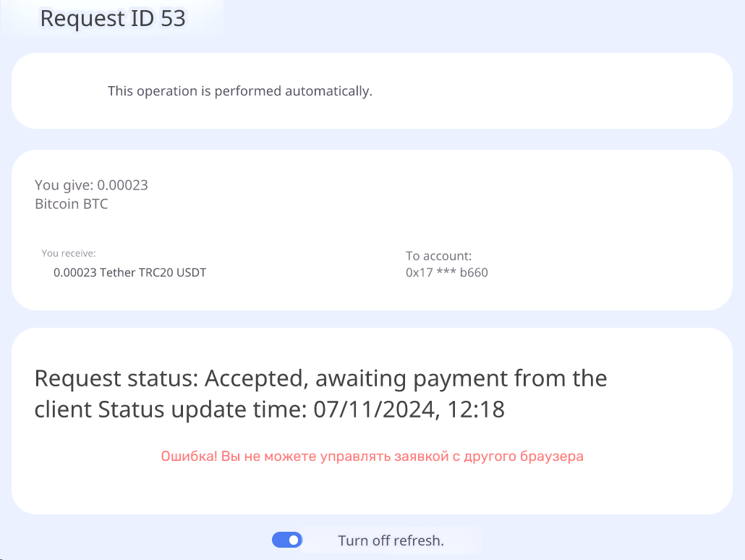745x560 pixels.
Task: Select the 0.00023 amount you give
Action: pos(123,185)
